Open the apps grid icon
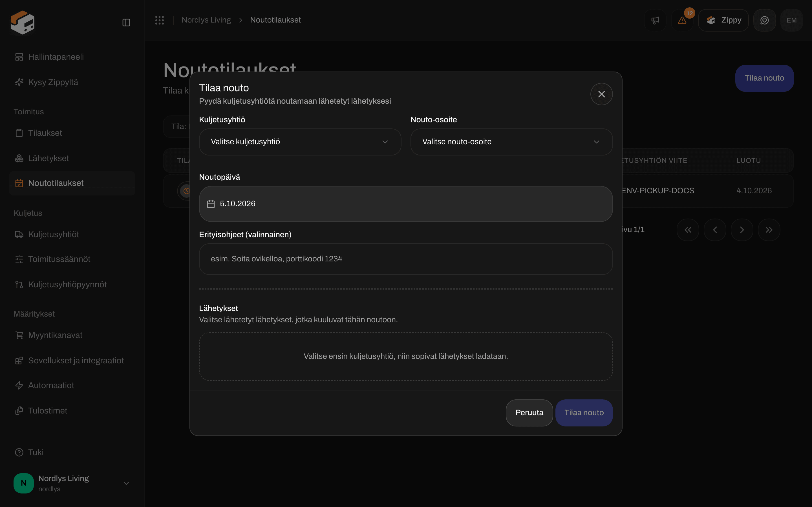This screenshot has width=812, height=507. (x=159, y=20)
